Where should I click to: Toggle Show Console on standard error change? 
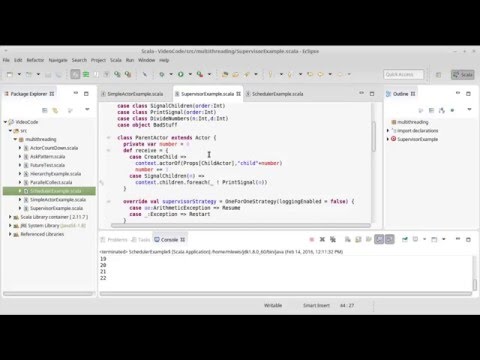[389, 239]
